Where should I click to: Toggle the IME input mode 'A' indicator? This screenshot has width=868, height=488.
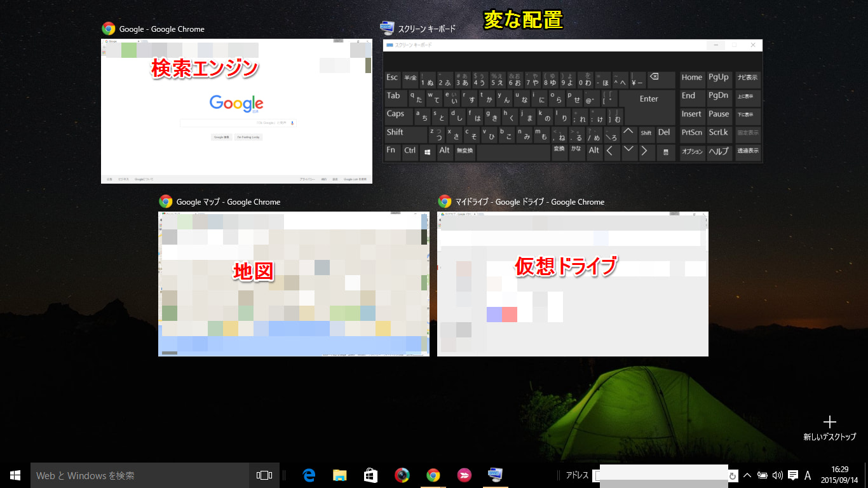point(808,475)
